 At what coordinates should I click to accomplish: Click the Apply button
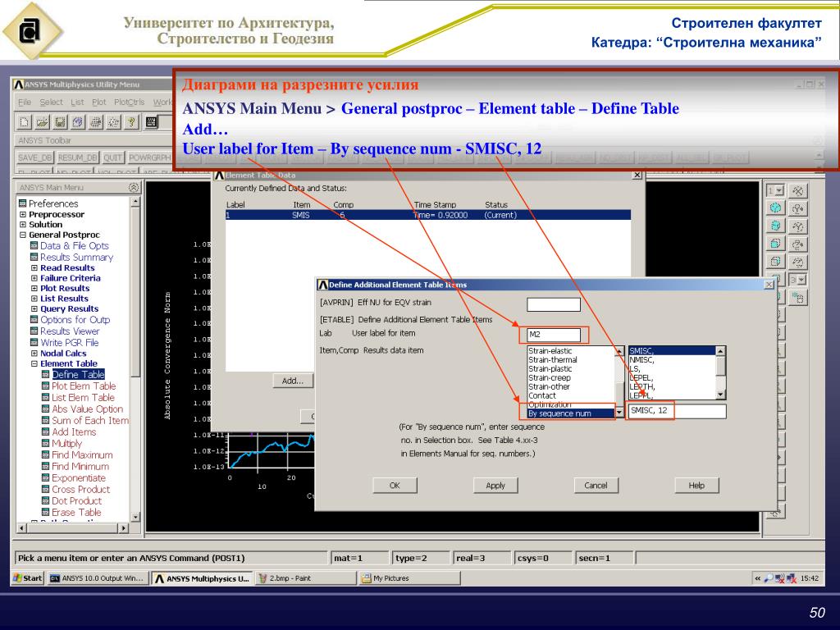click(495, 486)
